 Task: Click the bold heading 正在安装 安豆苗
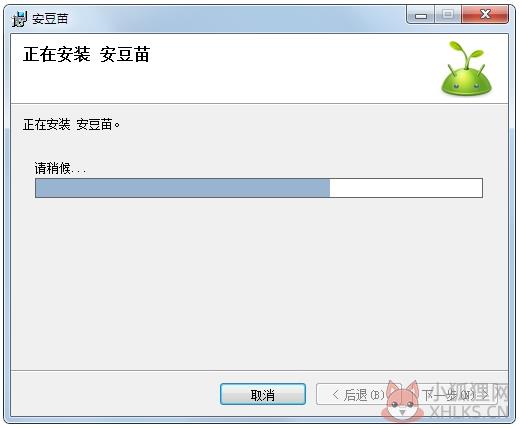(x=87, y=54)
